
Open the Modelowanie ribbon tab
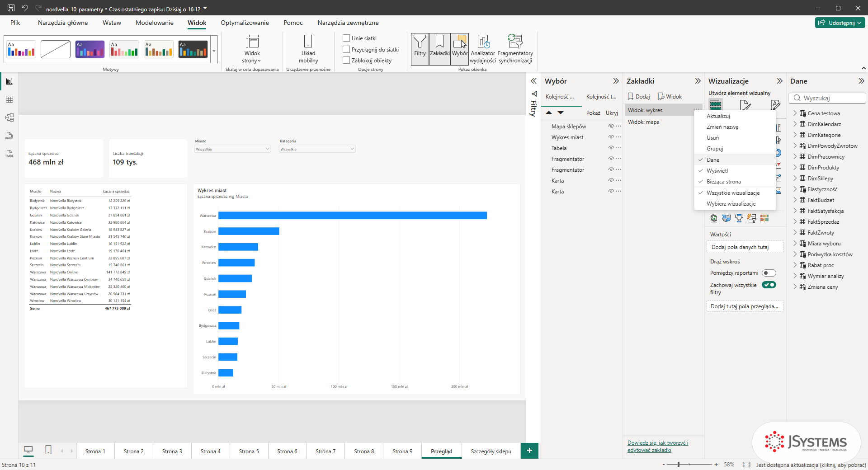coord(154,23)
